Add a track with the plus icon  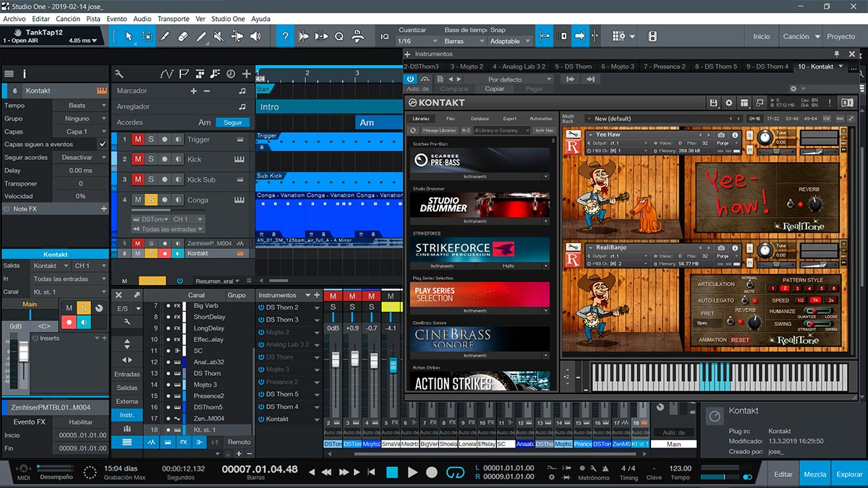[247, 74]
